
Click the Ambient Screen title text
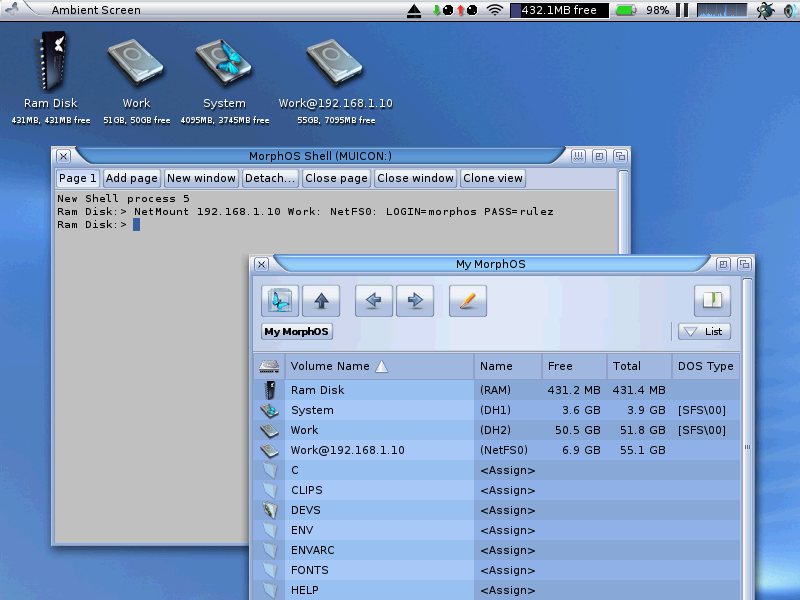pyautogui.click(x=96, y=10)
